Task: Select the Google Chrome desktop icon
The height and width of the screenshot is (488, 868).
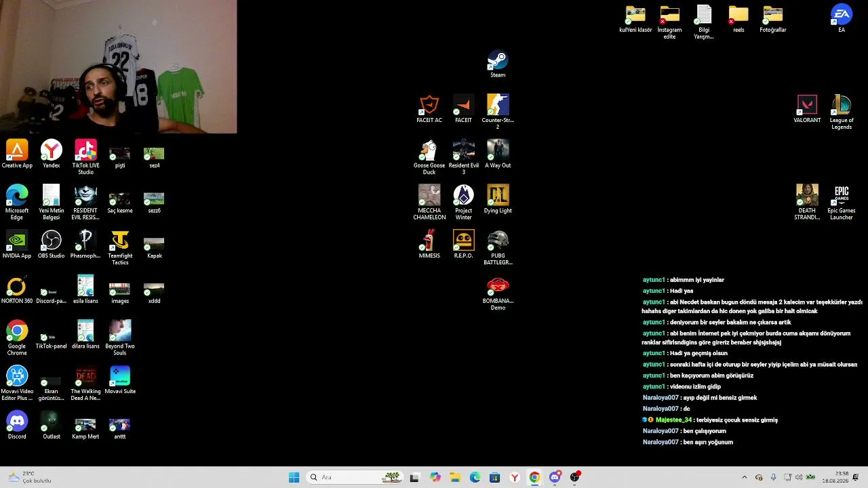Action: (x=17, y=338)
